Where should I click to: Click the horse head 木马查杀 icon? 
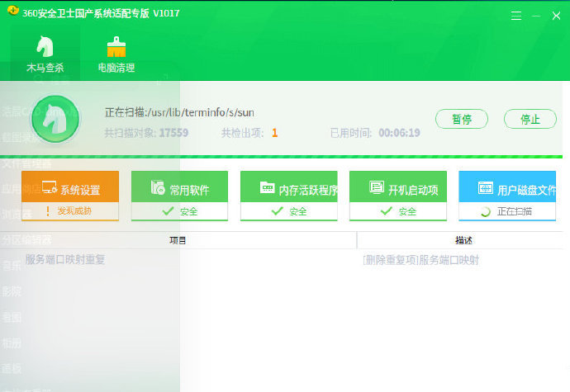45,46
